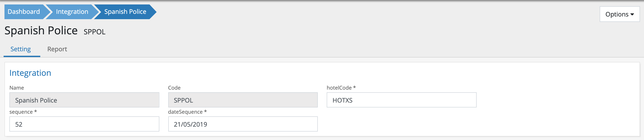Navigate to the Integration breadcrumb
Screen dimensions: 644x140
pos(72,12)
